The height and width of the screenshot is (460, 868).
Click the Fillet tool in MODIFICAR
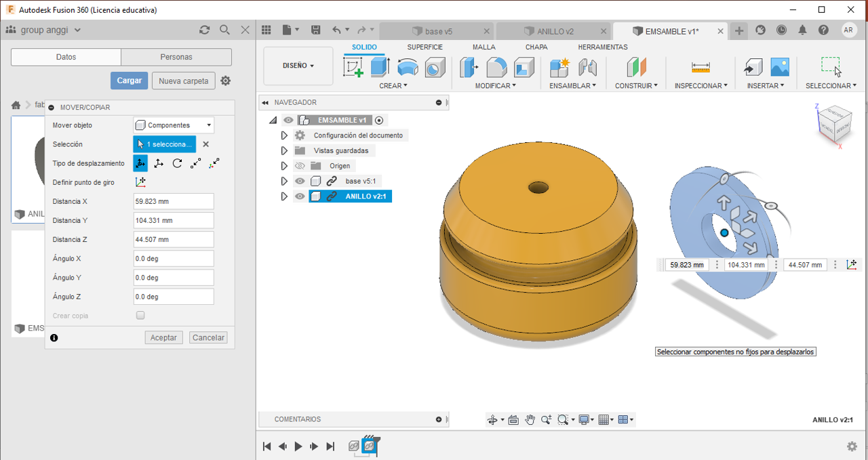tap(497, 67)
